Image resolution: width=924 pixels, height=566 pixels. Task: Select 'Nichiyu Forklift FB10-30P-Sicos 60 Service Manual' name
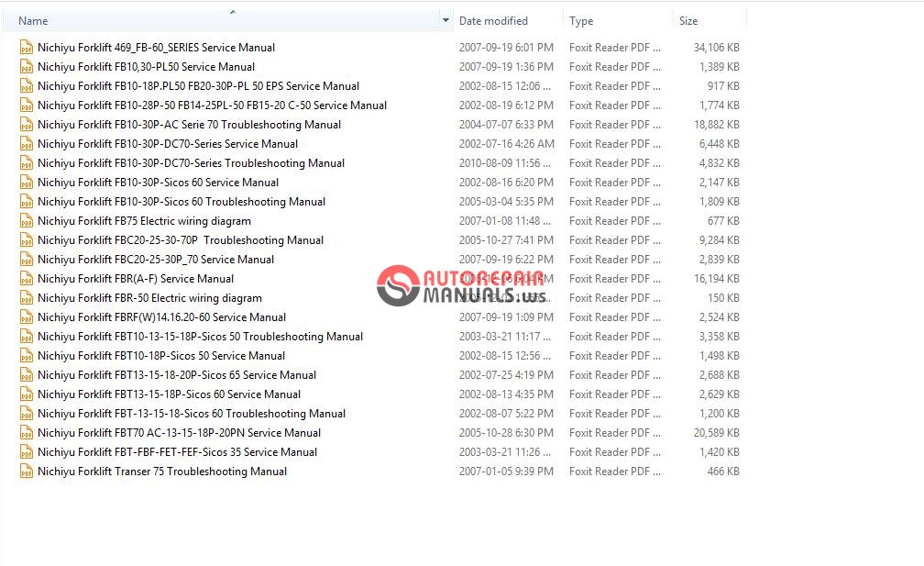[x=158, y=183]
